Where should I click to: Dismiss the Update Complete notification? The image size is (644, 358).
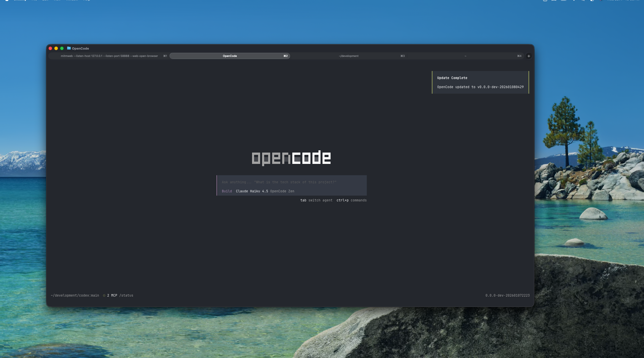[x=480, y=82]
